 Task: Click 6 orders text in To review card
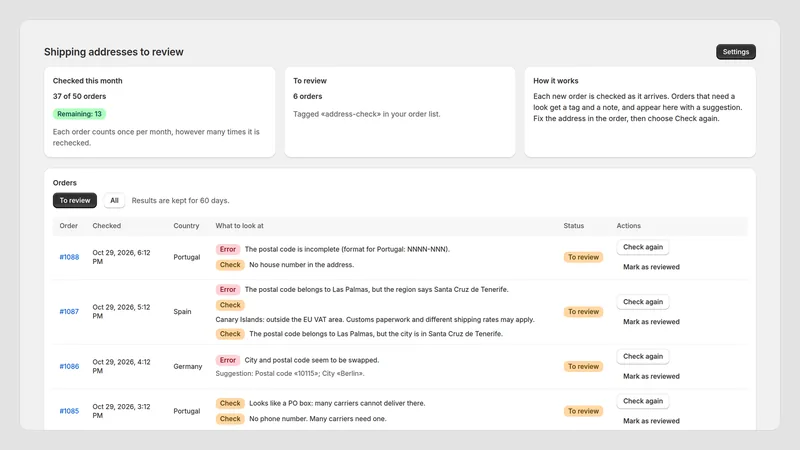click(x=308, y=96)
